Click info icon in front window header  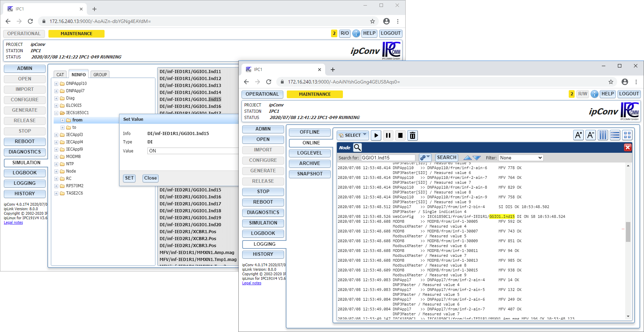[x=595, y=94]
